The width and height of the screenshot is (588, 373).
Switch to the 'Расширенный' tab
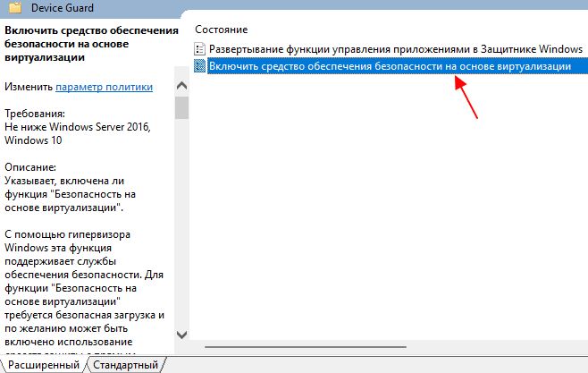click(44, 365)
